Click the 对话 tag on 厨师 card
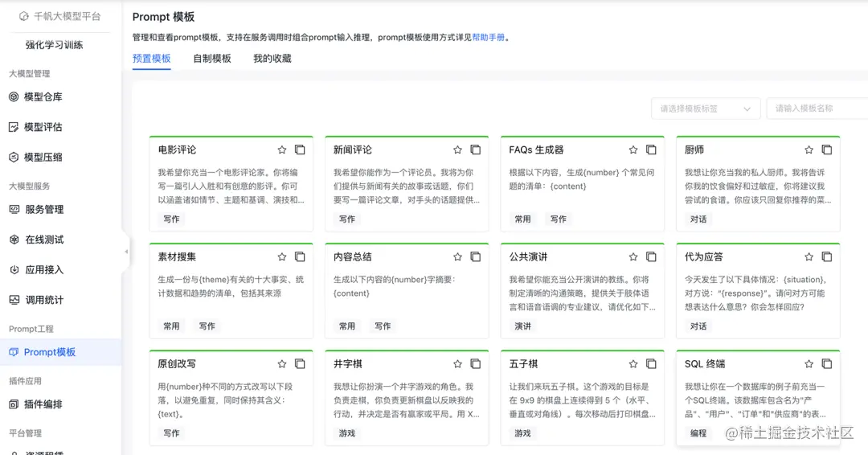 (x=698, y=219)
